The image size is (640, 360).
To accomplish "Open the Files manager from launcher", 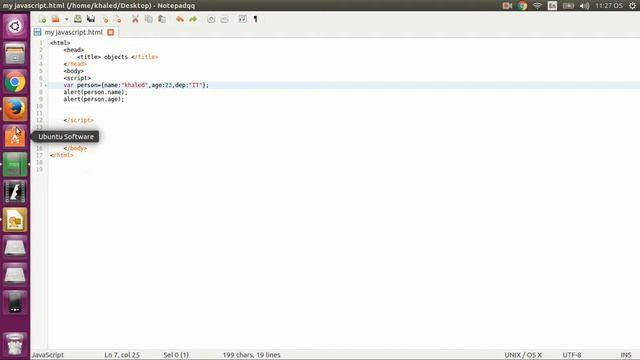I will pyautogui.click(x=15, y=54).
